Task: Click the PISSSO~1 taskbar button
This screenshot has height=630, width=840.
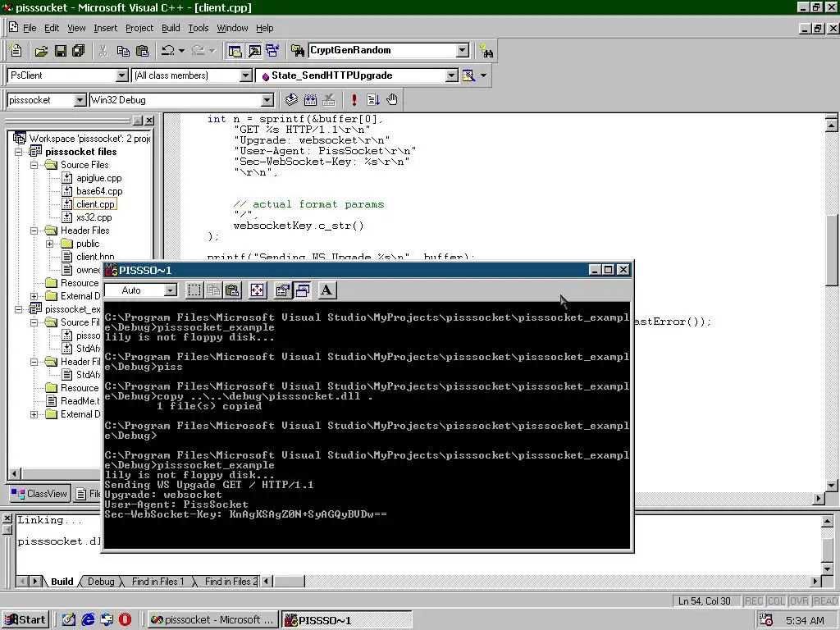Action: click(x=347, y=620)
